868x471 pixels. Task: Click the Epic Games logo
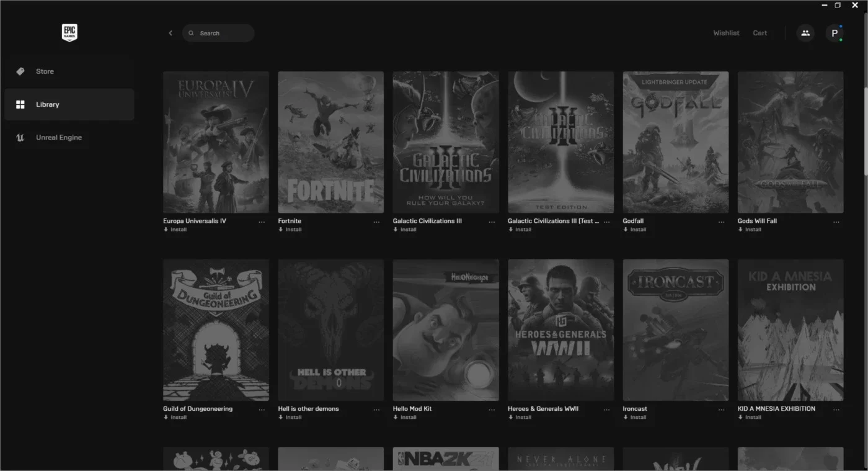(x=69, y=33)
